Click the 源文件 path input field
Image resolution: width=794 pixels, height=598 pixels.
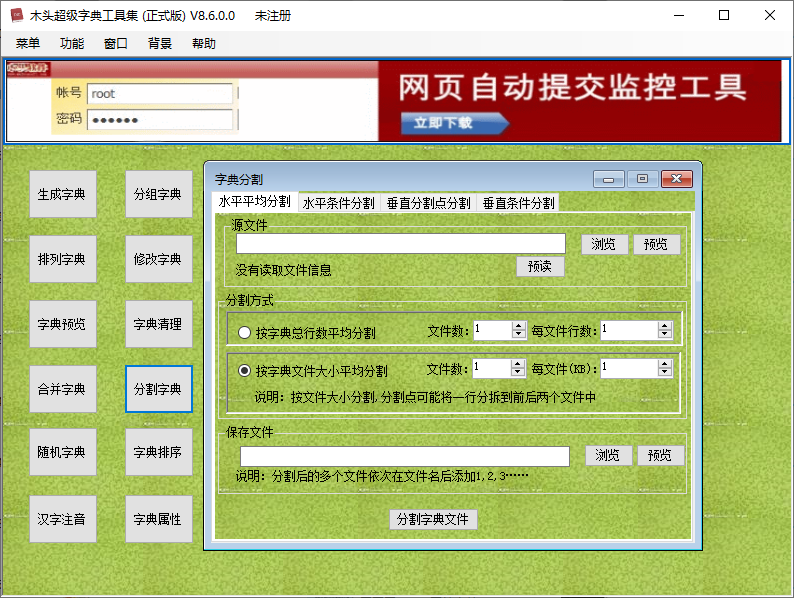400,244
